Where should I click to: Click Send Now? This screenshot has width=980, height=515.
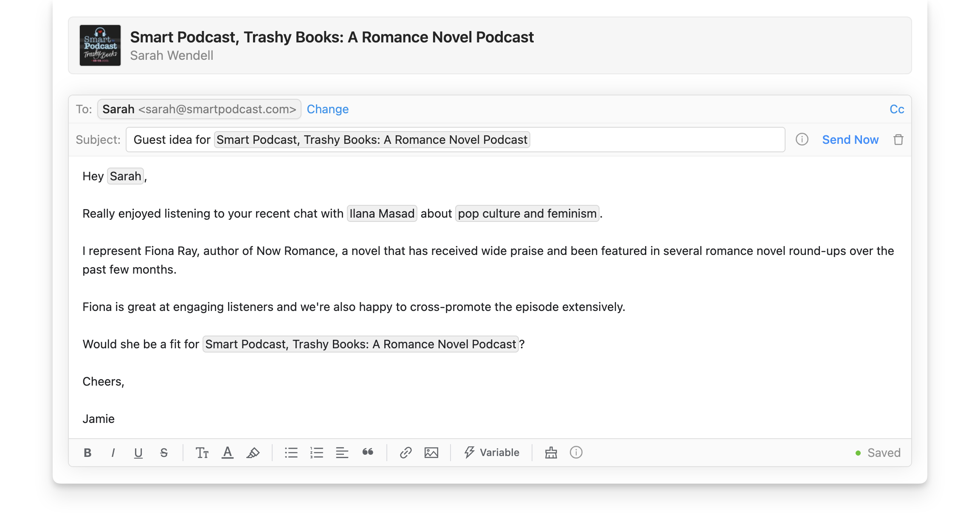[x=850, y=140]
